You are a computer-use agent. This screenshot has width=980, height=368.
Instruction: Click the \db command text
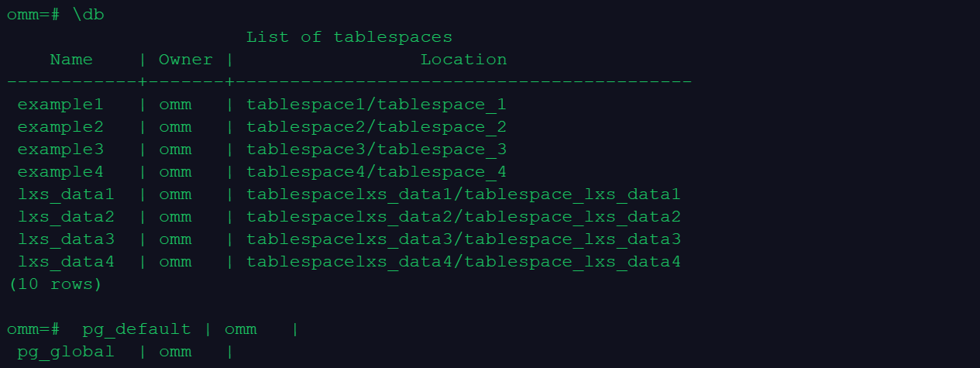click(x=88, y=15)
